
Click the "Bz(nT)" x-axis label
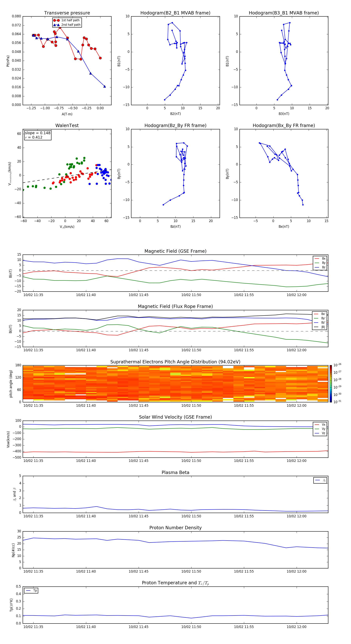(x=175, y=227)
